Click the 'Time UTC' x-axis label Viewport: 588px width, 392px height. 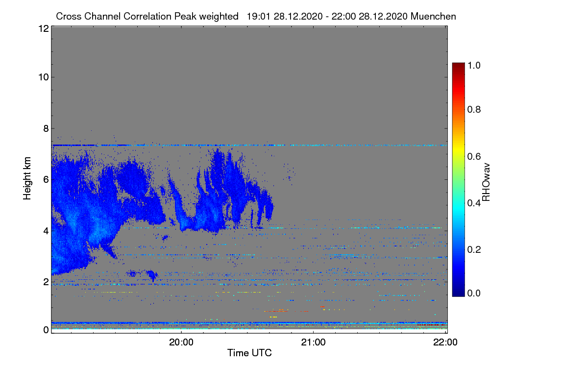pos(249,352)
